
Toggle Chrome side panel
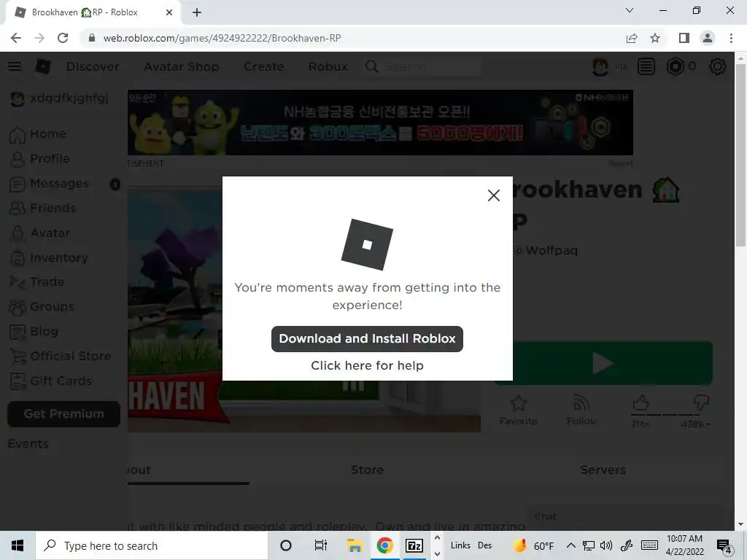684,38
